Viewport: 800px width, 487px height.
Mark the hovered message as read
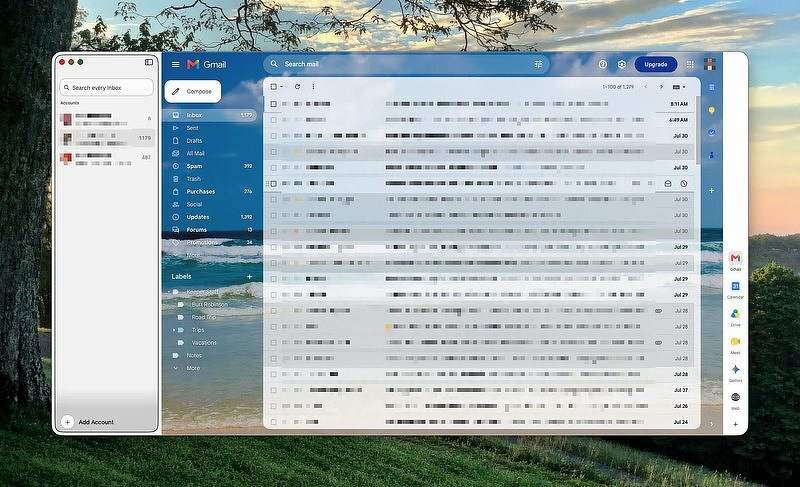pos(667,184)
